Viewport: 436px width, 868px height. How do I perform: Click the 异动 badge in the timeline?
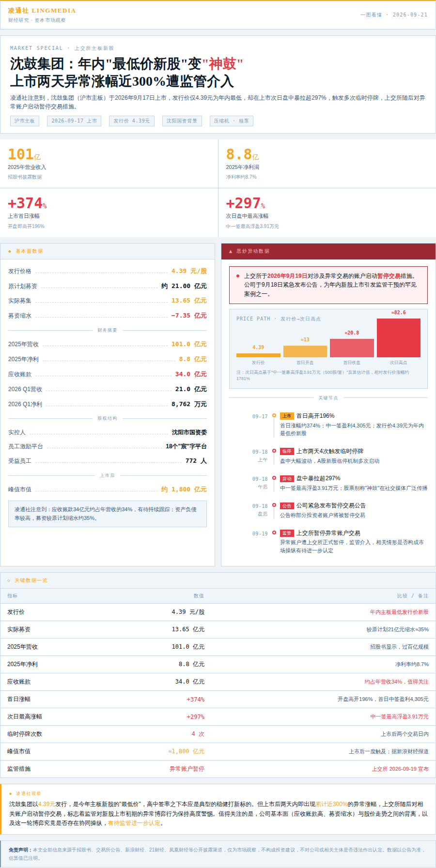coord(287,478)
